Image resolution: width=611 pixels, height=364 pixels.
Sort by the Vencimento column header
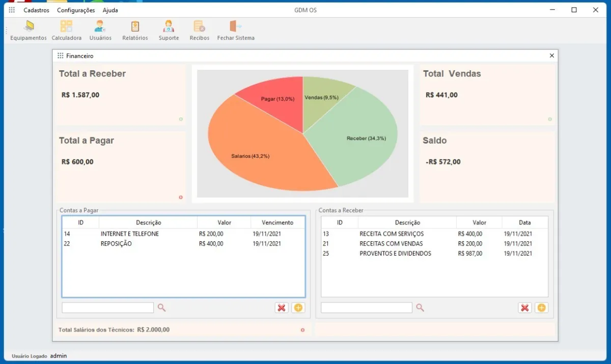coord(277,222)
